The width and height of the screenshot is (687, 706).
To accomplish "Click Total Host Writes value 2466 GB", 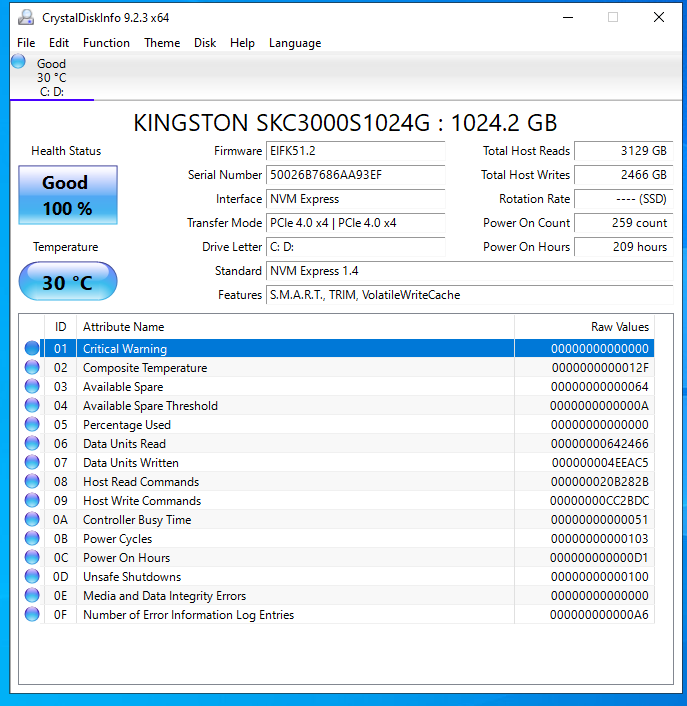I will tap(624, 175).
